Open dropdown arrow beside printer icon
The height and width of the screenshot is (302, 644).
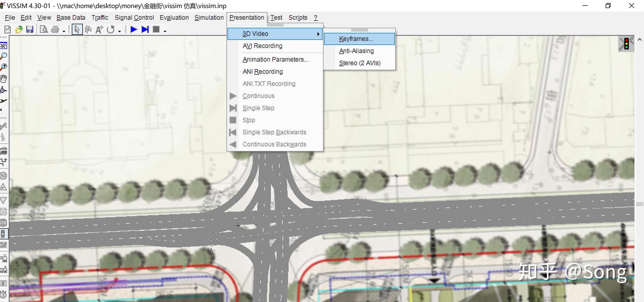point(64,31)
